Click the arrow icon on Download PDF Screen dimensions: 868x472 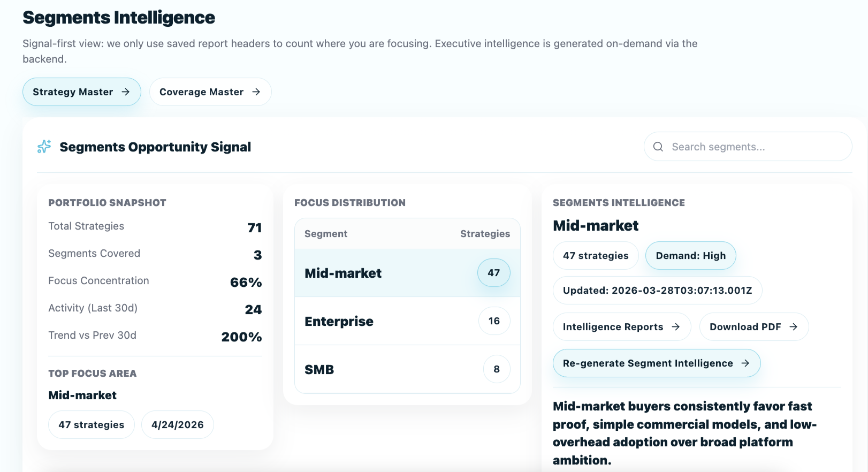[794, 327]
